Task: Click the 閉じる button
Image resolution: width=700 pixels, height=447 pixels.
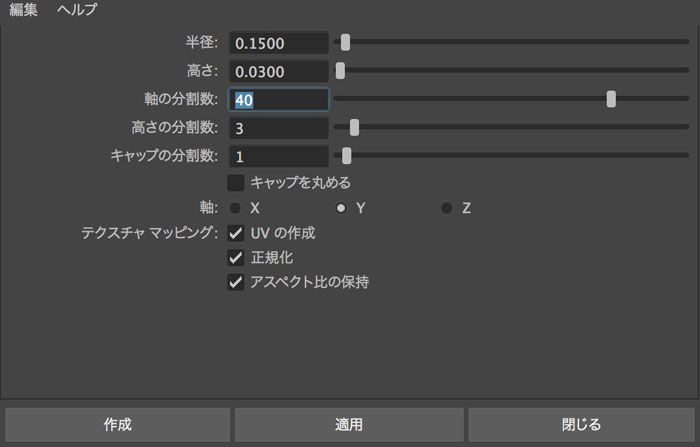Action: click(x=582, y=424)
